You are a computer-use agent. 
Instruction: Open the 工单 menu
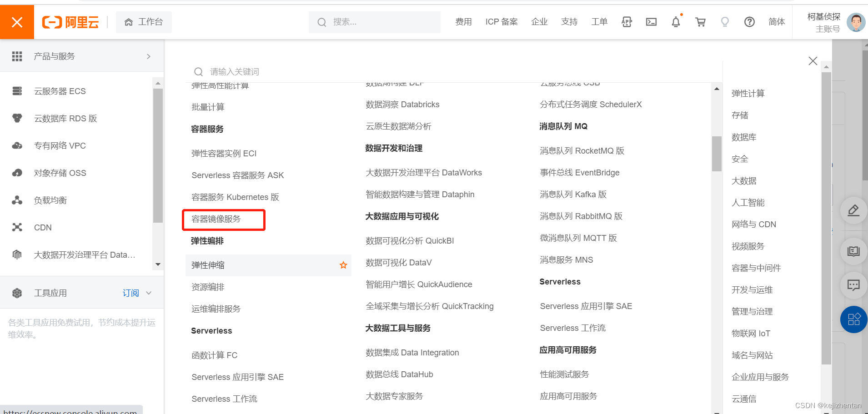click(x=599, y=22)
